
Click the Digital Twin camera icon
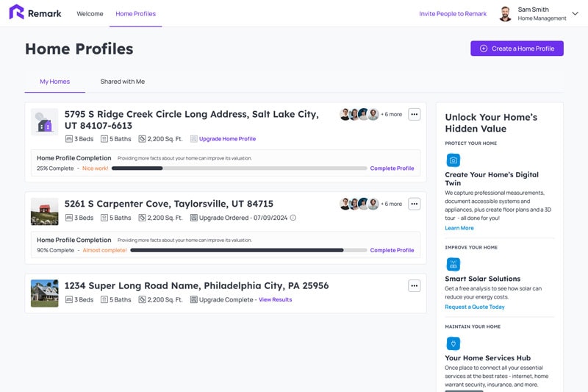(x=453, y=160)
